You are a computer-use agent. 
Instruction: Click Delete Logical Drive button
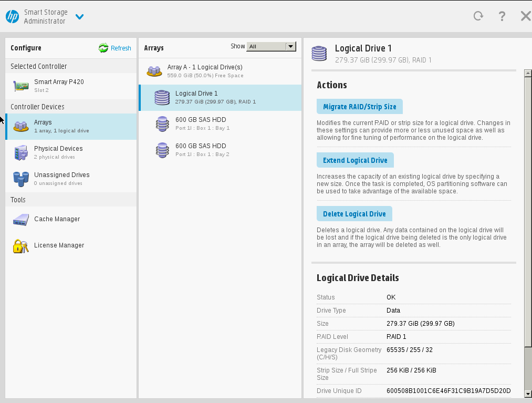[x=354, y=214]
